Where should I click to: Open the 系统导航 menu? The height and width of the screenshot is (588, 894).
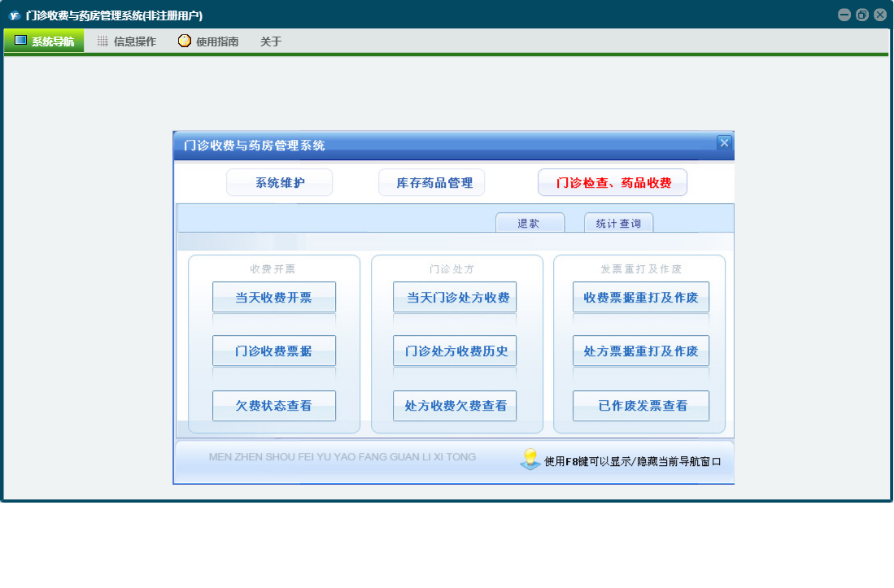[44, 41]
